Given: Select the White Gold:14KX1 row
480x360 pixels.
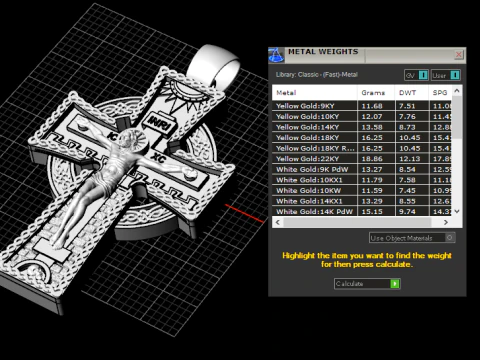Looking at the screenshot, I should [362, 201].
